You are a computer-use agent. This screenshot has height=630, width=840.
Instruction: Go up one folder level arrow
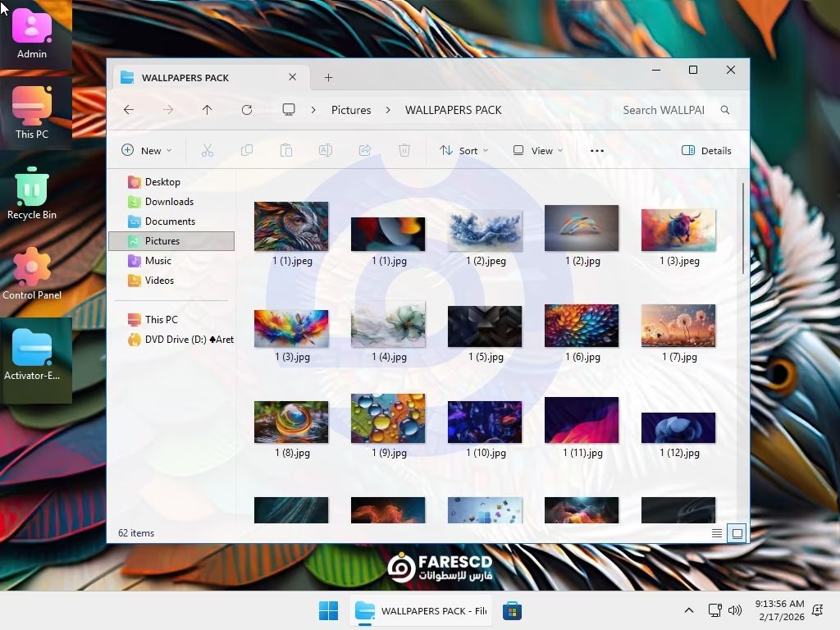coord(208,110)
